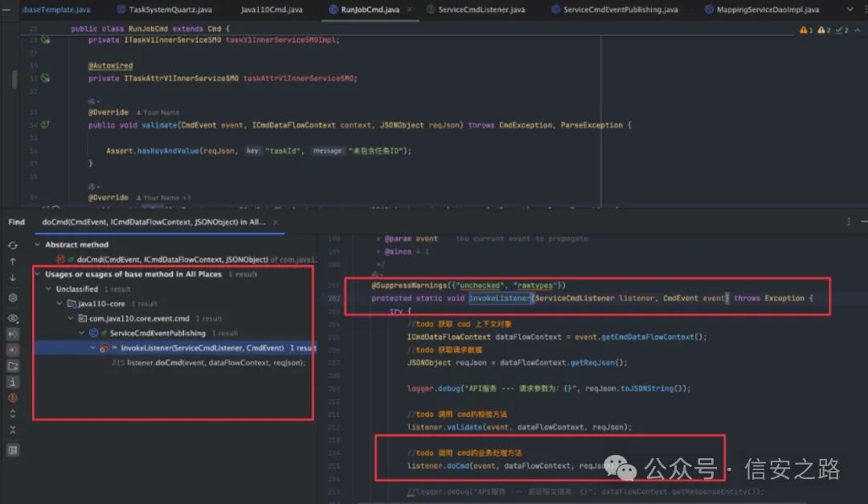Toggle the info button in Find sidebar
Image resolution: width=868 pixels, height=504 pixels.
point(13,382)
